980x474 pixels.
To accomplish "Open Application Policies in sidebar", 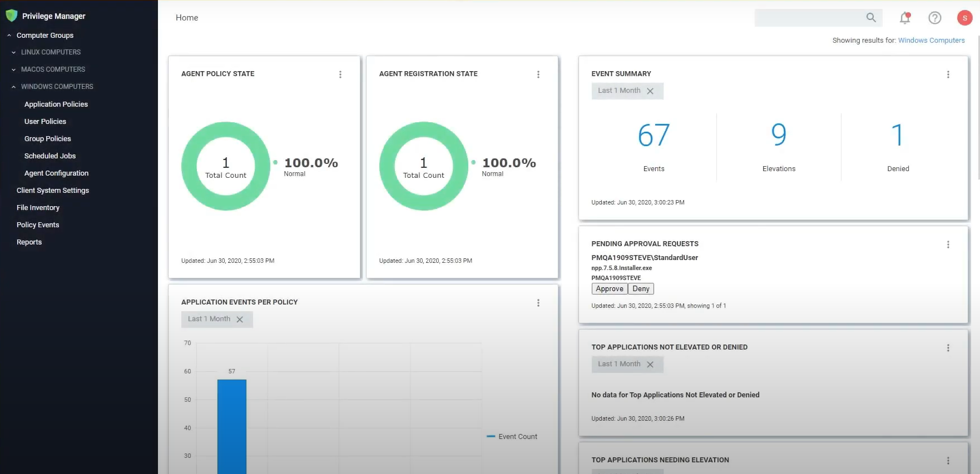I will [x=56, y=104].
